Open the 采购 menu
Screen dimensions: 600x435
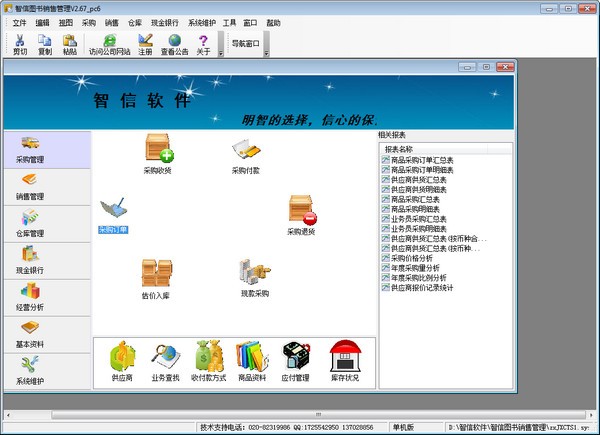click(89, 23)
